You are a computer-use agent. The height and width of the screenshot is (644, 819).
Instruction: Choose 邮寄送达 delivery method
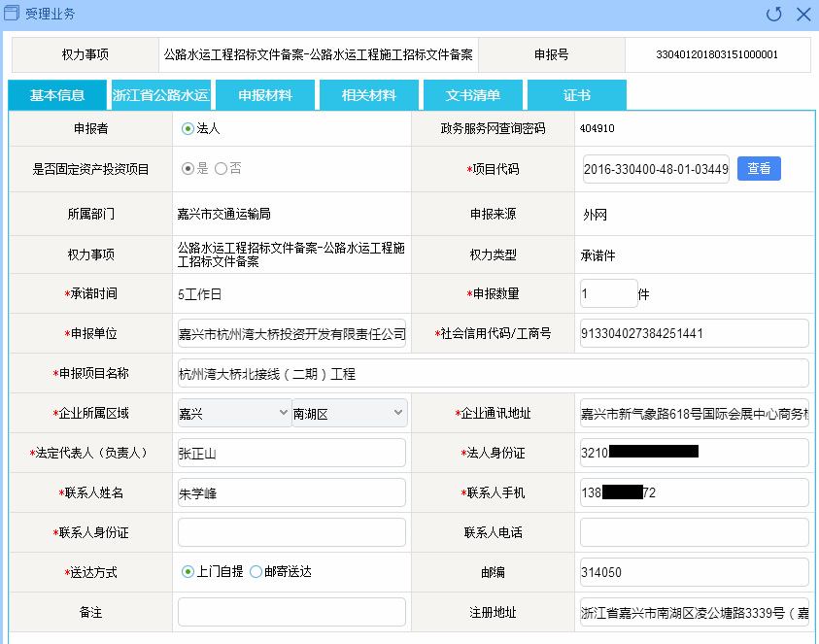pos(256,572)
